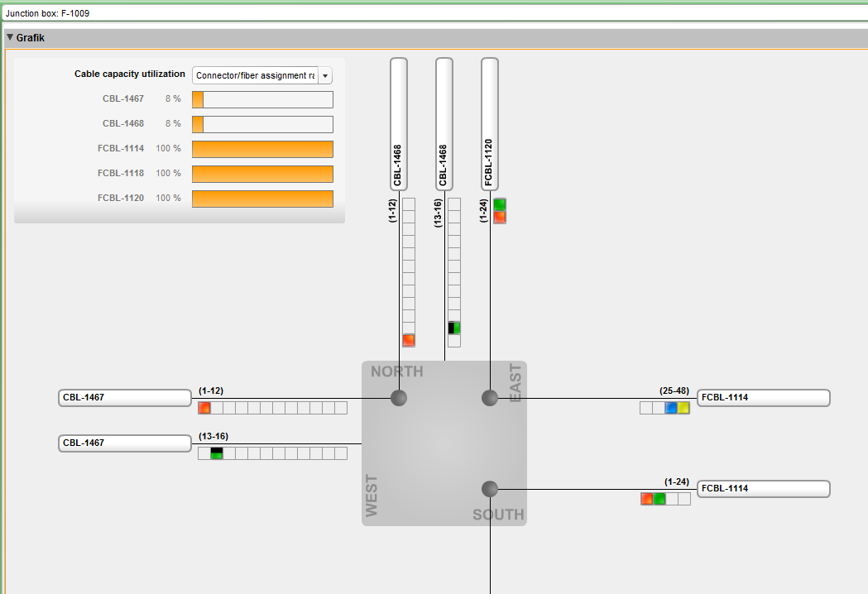868x594 pixels.
Task: Click green fiber of FCBL-1114 (1-24)
Action: 659,499
